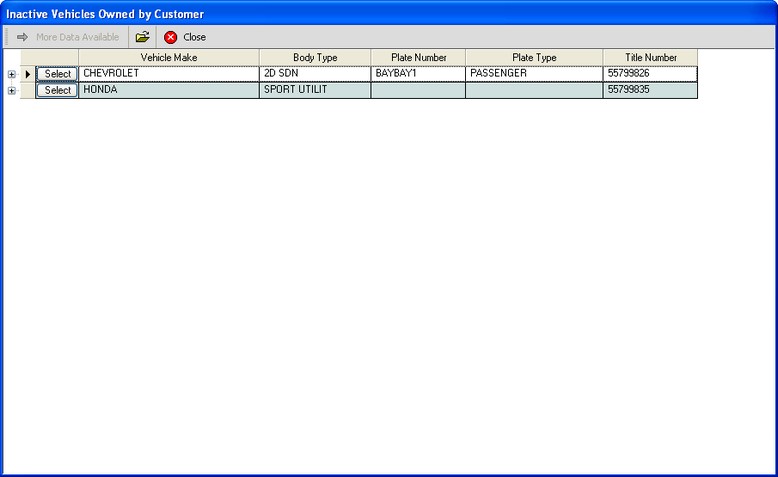Select the BAYBAY1 plate number cell
Viewport: 778px width, 477px height.
point(418,74)
